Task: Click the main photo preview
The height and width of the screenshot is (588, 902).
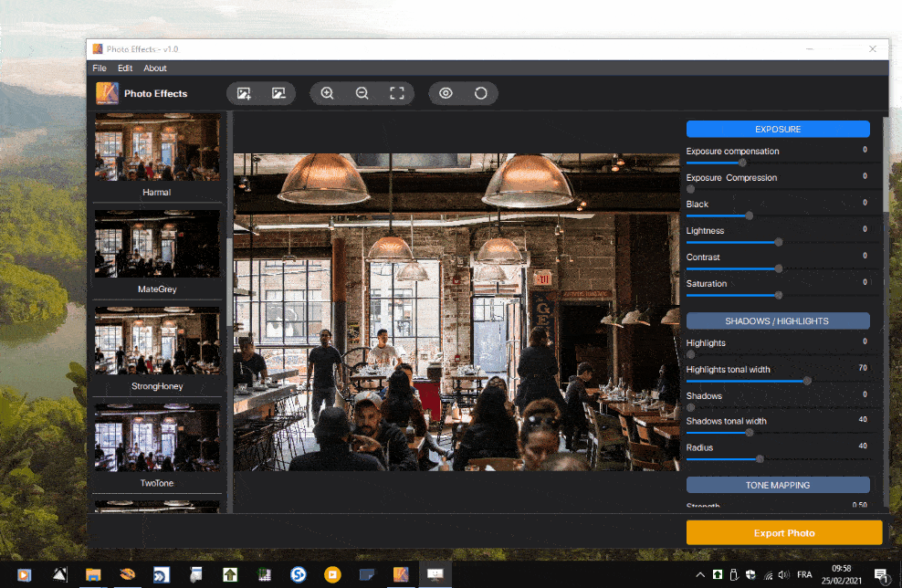Action: tap(456, 312)
